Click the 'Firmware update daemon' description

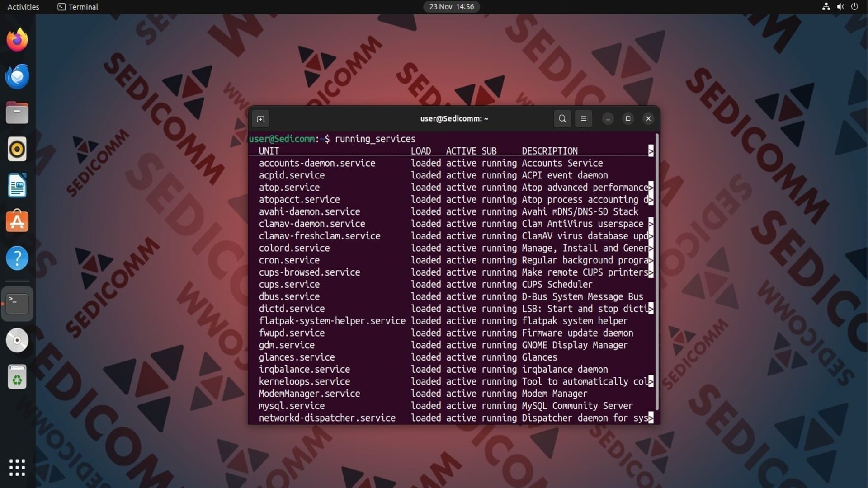point(577,333)
